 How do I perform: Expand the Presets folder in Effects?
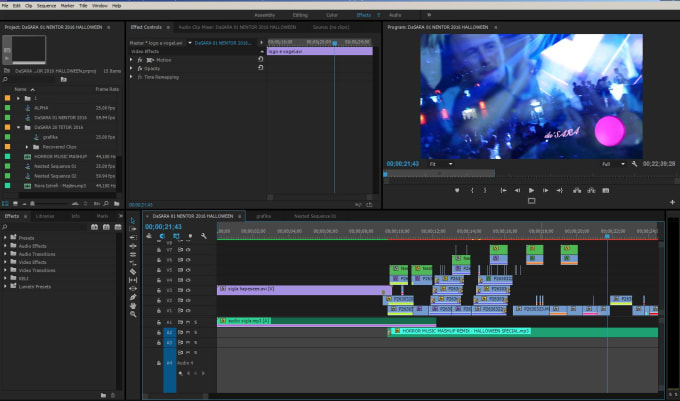(x=5, y=238)
